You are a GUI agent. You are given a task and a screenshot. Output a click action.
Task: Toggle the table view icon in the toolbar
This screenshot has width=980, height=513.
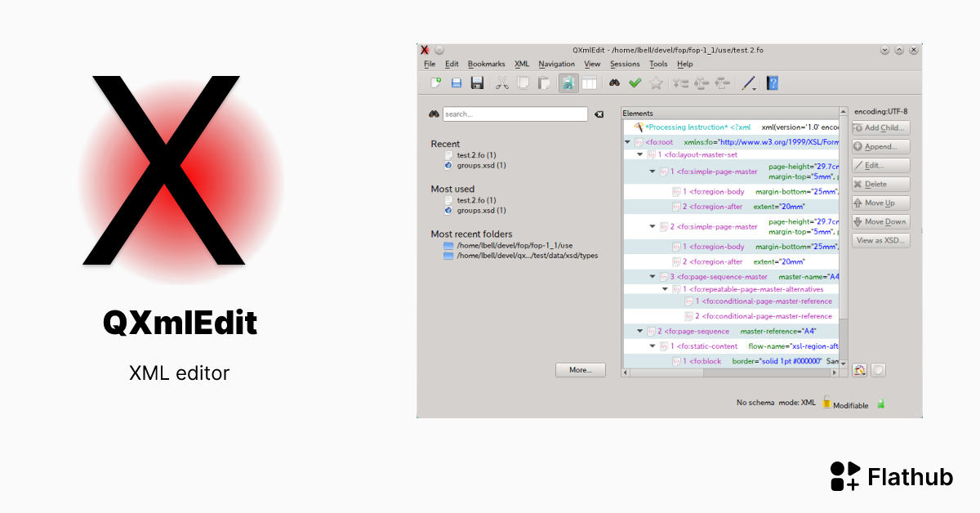click(589, 83)
